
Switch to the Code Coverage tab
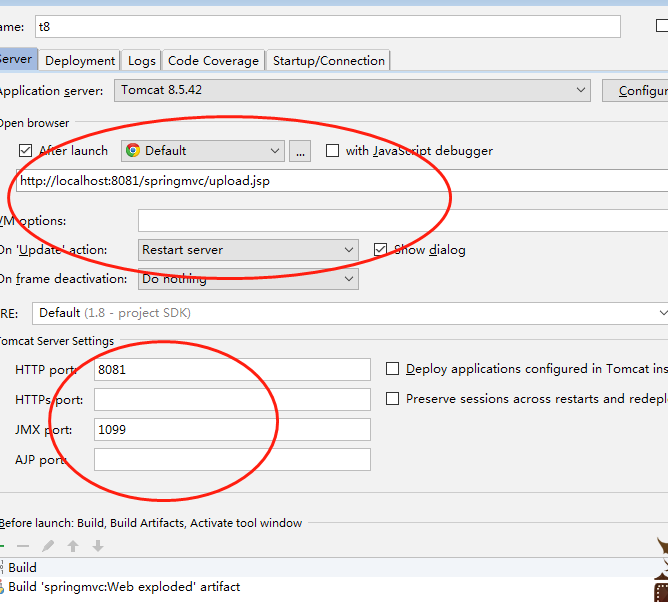[x=213, y=60]
